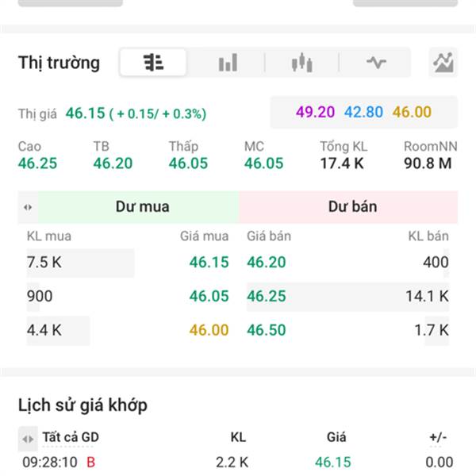Image resolution: width=476 pixels, height=476 pixels.
Task: Click the 7.5 K buy volume bar
Action: 80,263
